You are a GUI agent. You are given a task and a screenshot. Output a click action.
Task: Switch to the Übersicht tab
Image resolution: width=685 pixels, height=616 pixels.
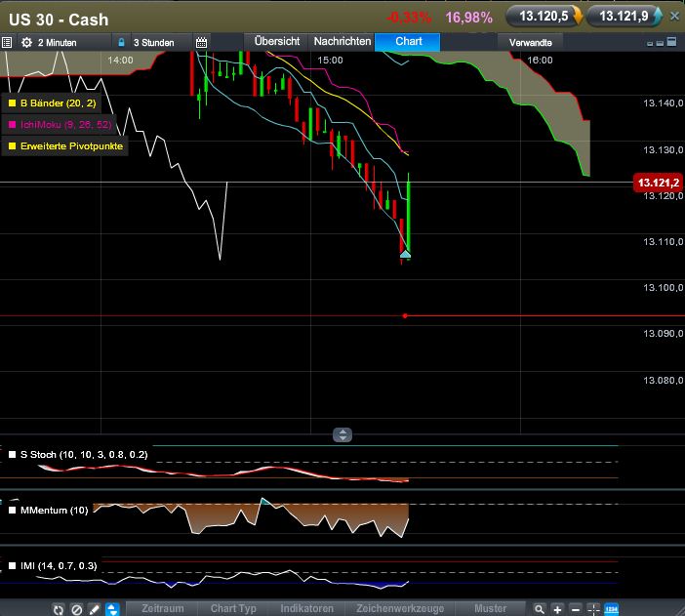coord(277,42)
